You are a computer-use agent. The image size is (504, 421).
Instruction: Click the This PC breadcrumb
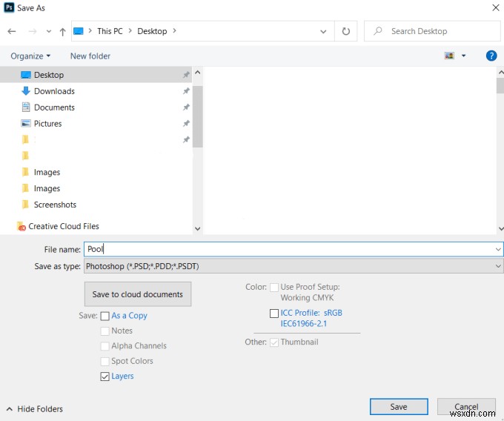110,31
